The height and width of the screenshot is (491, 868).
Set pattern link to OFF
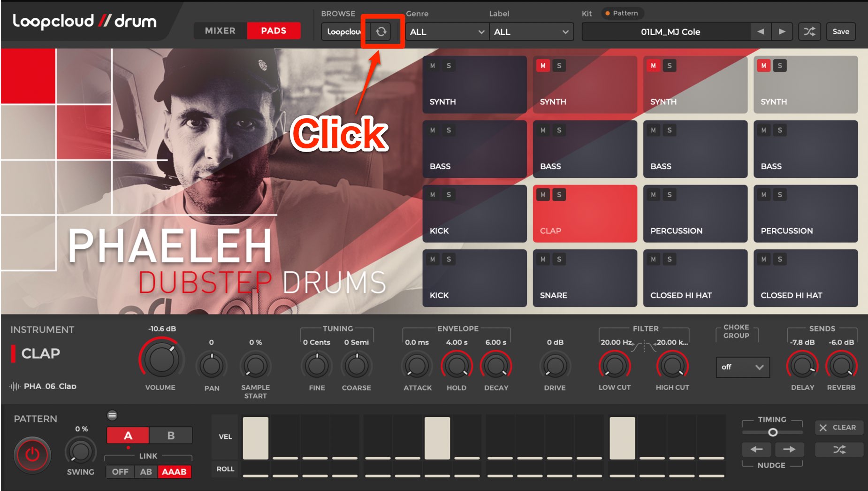point(120,472)
